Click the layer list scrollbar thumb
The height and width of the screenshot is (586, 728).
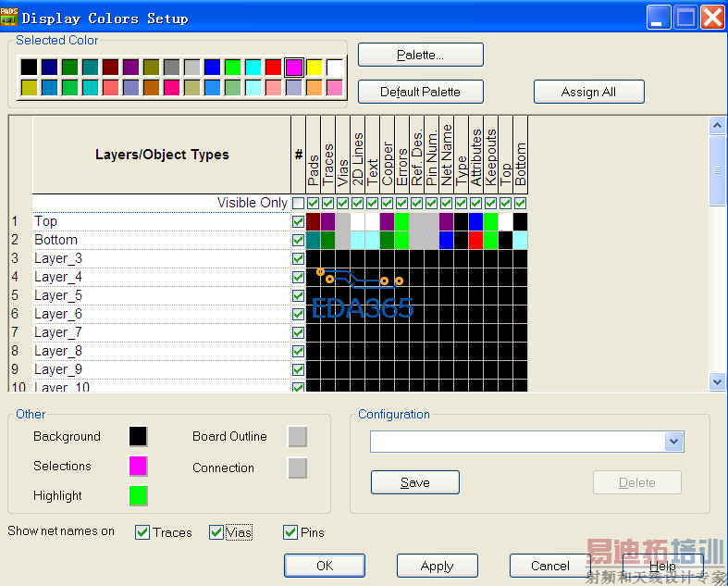pos(717,170)
